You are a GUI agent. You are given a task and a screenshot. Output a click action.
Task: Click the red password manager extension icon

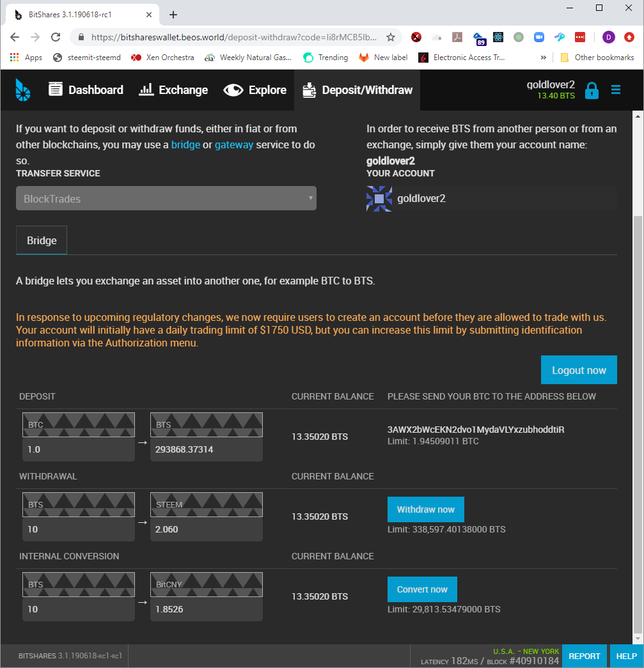579,37
